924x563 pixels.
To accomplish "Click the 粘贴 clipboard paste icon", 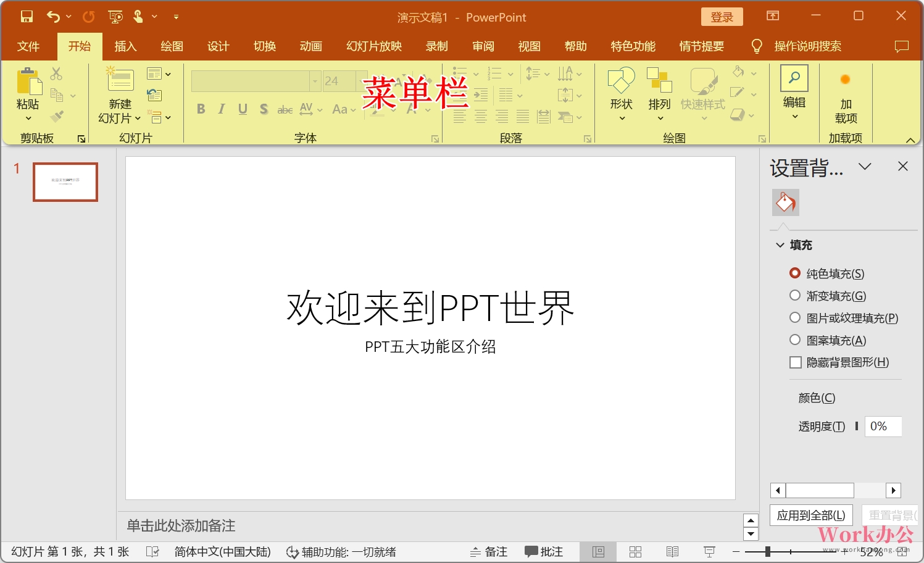I will click(28, 81).
